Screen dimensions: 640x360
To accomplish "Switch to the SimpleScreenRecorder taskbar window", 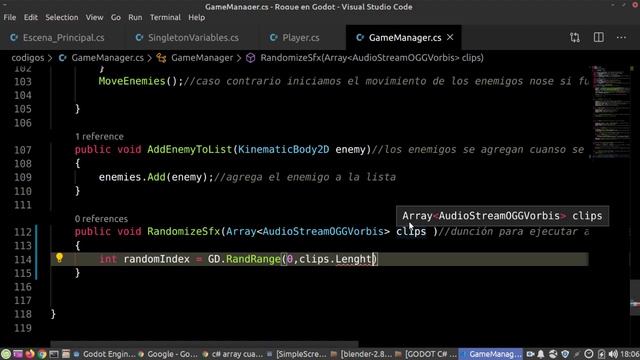I will (297, 354).
